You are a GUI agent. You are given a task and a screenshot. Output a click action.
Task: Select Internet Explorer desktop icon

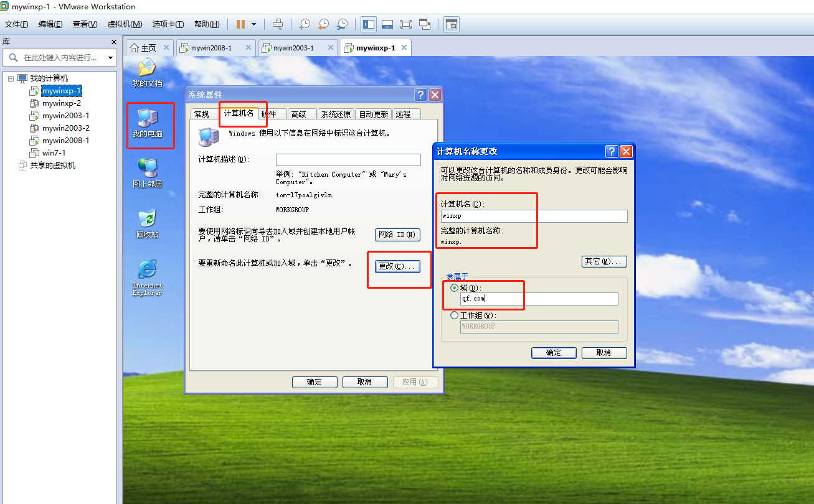pos(147,278)
